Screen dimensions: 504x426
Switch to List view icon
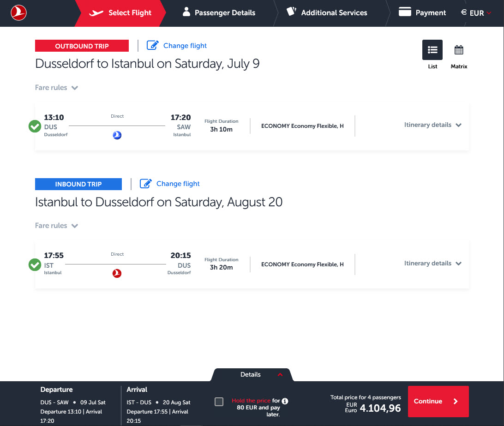432,50
